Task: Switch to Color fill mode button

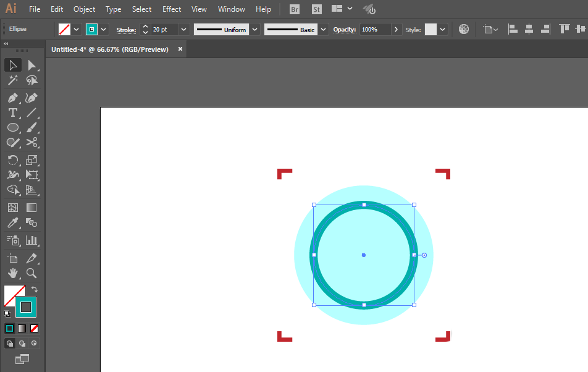Action: pyautogui.click(x=10, y=328)
